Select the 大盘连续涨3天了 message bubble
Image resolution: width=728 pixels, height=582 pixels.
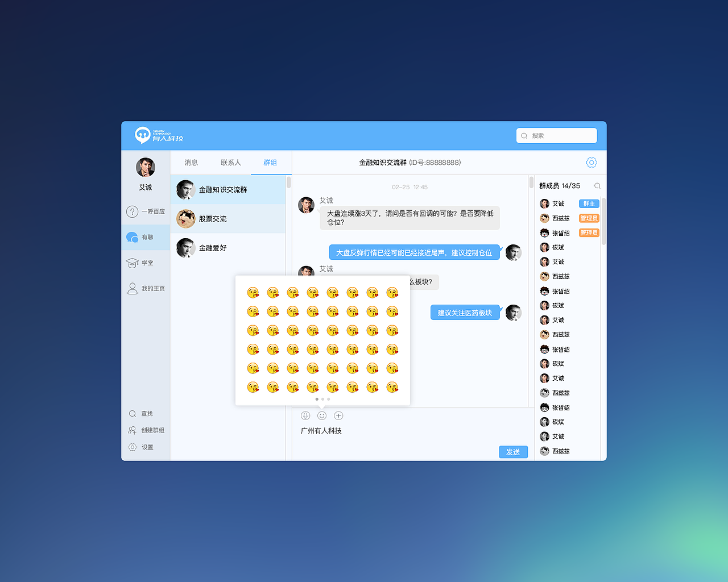click(x=410, y=218)
